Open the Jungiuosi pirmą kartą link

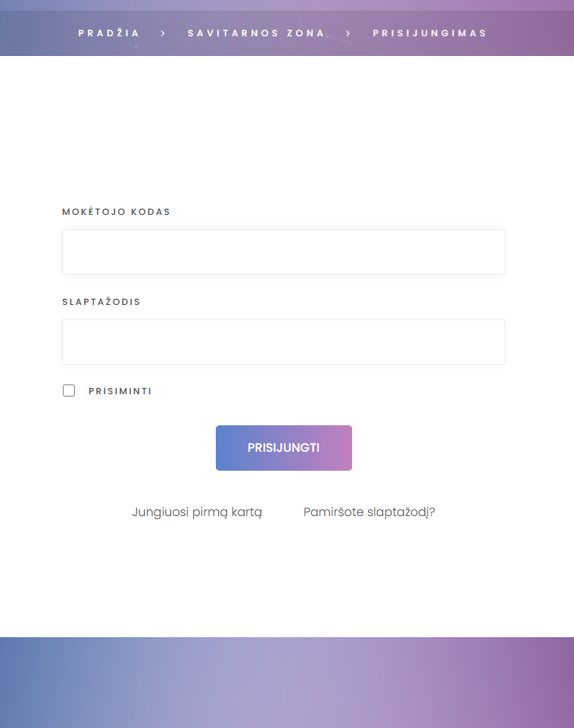(197, 512)
